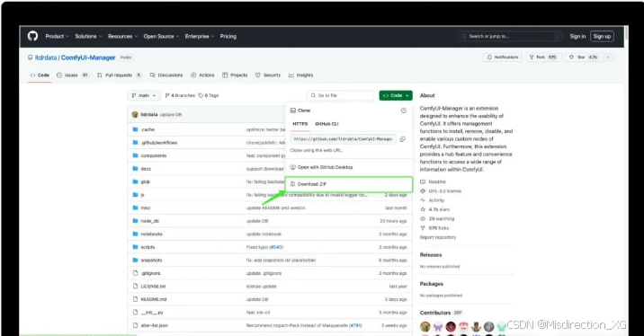Open the #540 commit reference link
This screenshot has width=644, height=336.
pos(276,247)
